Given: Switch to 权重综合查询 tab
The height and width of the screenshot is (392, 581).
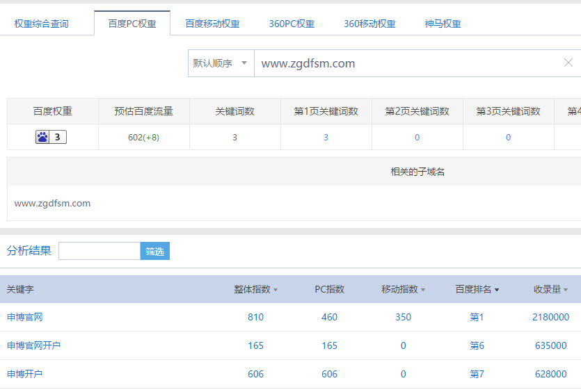Looking at the screenshot, I should point(42,24).
